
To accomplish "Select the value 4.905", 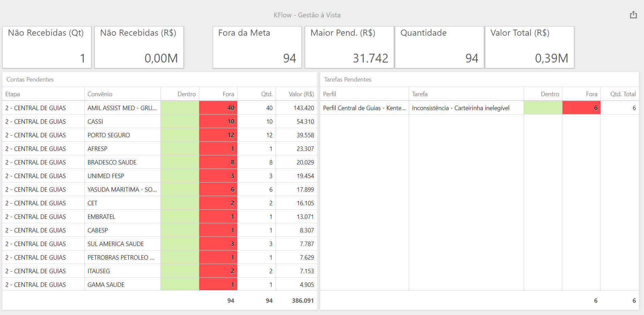I will pos(307,285).
